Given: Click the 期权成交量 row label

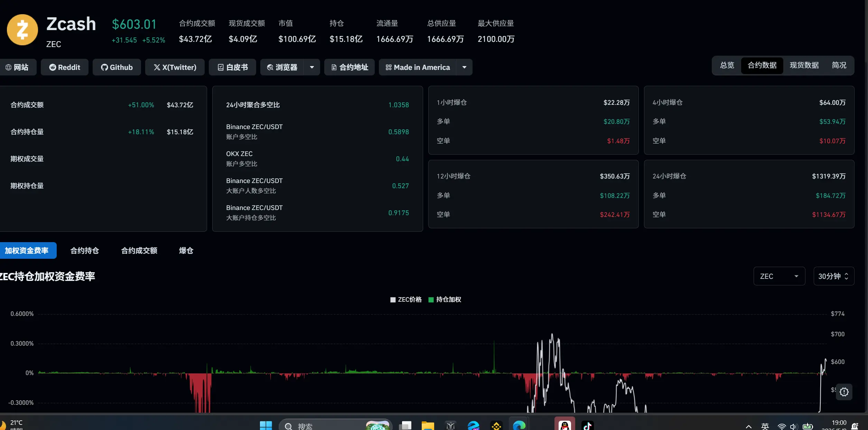Looking at the screenshot, I should point(27,159).
